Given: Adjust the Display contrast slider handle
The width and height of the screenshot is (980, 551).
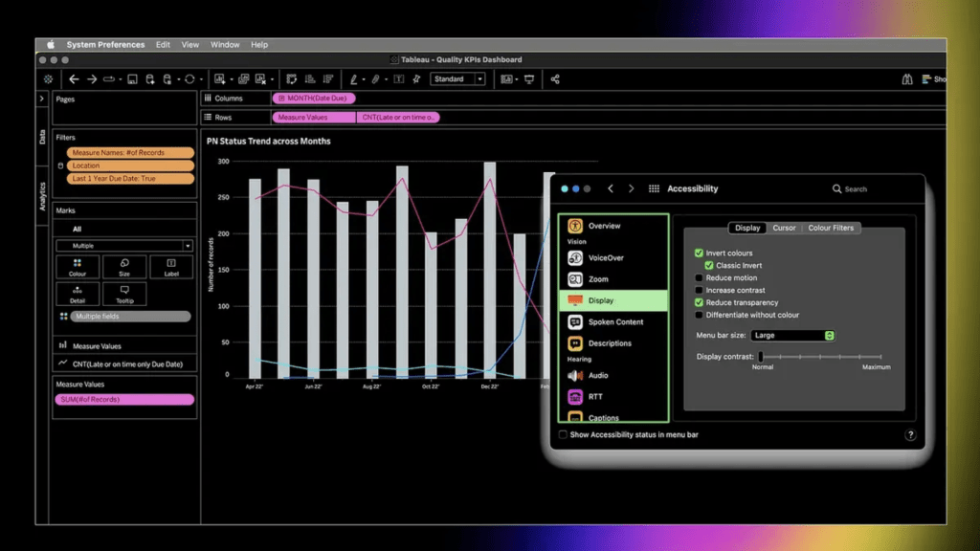Looking at the screenshot, I should (761, 357).
